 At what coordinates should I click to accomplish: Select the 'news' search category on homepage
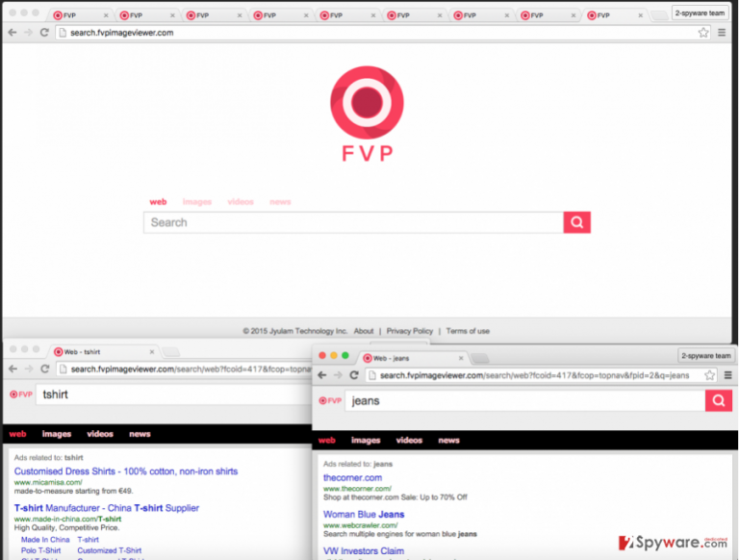280,202
